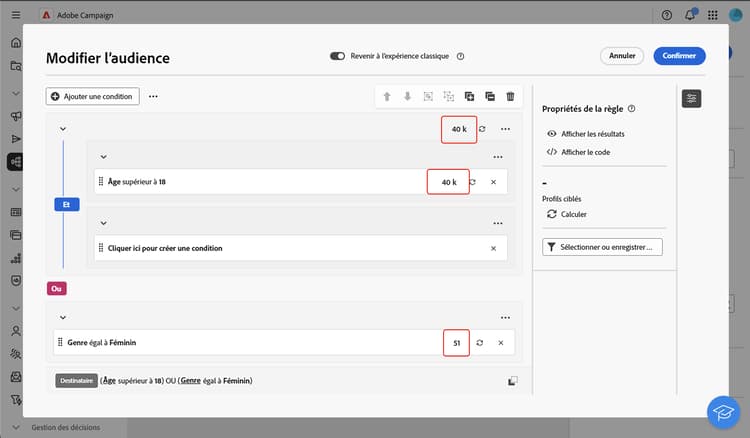The image size is (750, 438).
Task: Click the group selection toolbar icon
Action: 428,97
